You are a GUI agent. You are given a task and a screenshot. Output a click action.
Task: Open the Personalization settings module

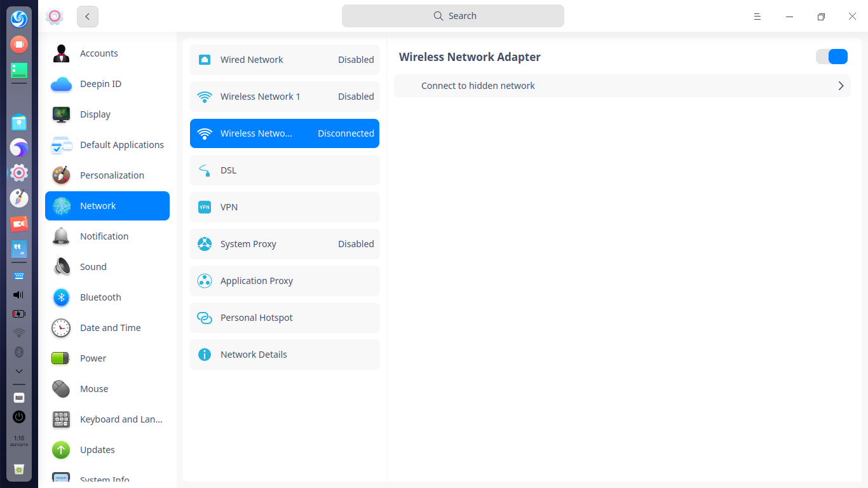point(107,175)
